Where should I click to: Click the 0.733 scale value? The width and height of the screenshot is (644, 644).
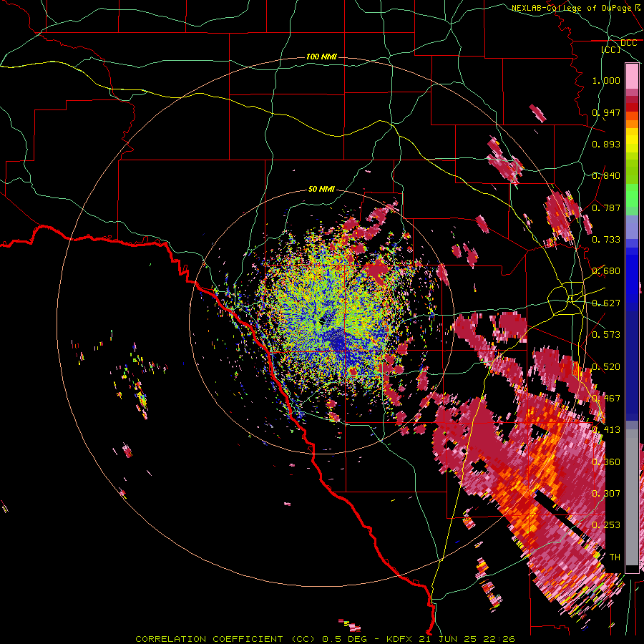tap(606, 239)
